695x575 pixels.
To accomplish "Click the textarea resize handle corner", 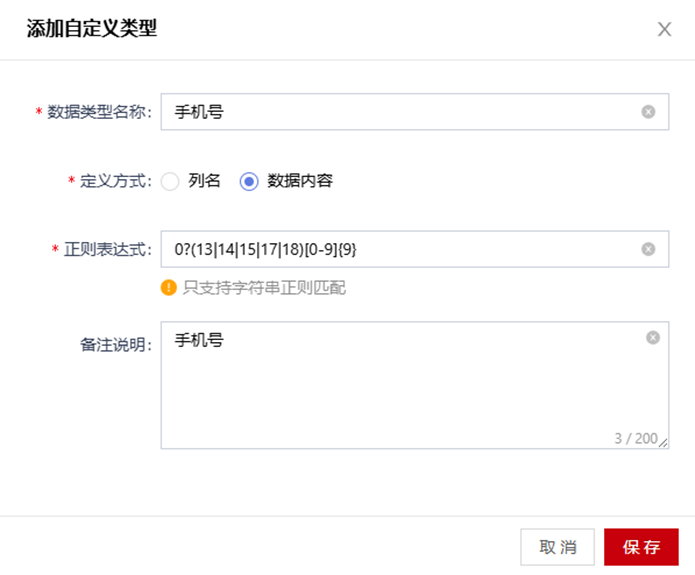I will pos(664,443).
